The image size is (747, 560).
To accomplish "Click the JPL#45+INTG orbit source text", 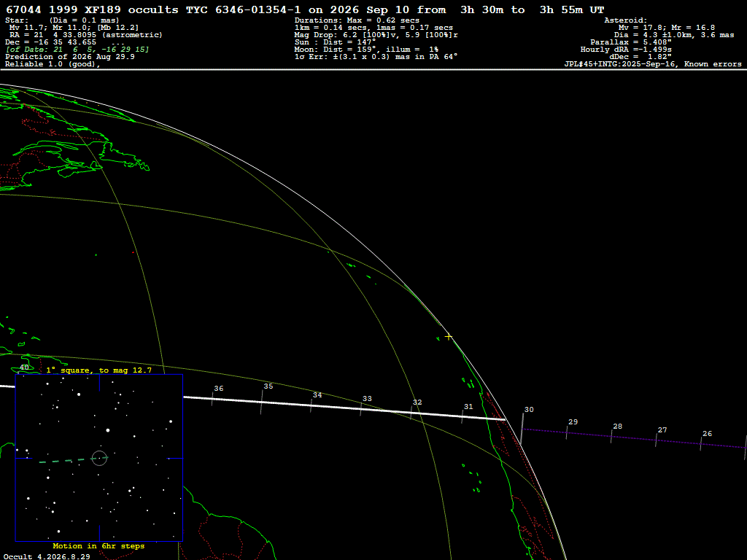I will [653, 64].
